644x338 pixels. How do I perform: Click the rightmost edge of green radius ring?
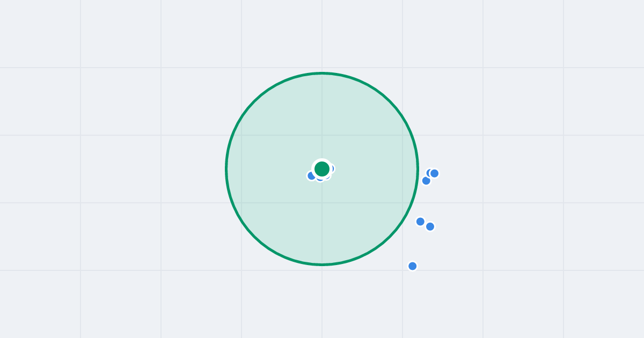[x=418, y=169]
